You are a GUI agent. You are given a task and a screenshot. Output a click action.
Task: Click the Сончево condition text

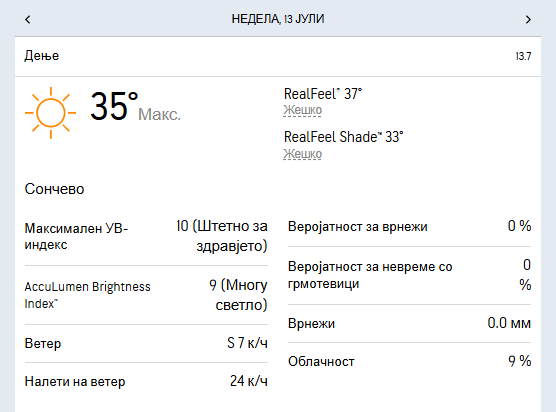click(x=54, y=189)
